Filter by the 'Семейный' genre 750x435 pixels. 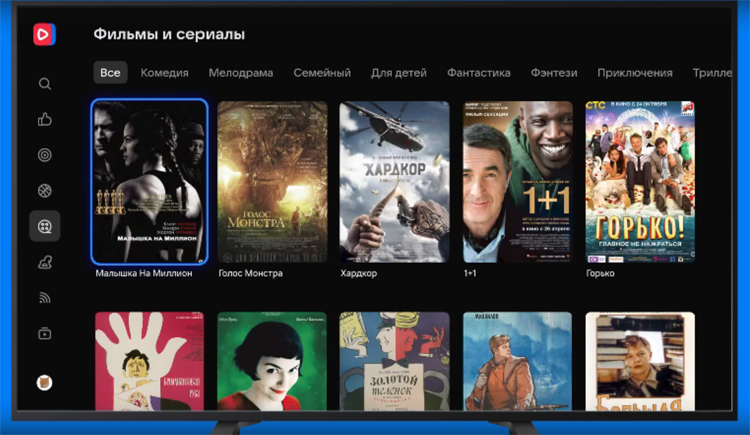(x=321, y=73)
